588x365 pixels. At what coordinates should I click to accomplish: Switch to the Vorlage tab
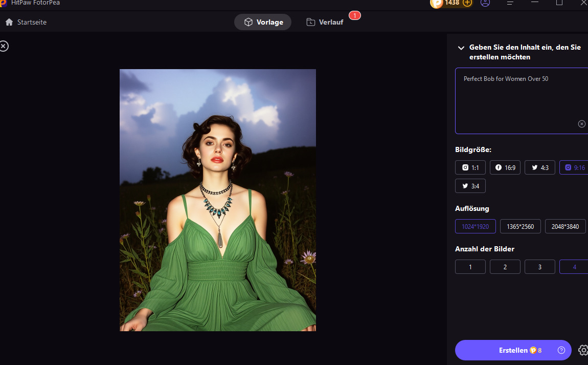(x=263, y=22)
